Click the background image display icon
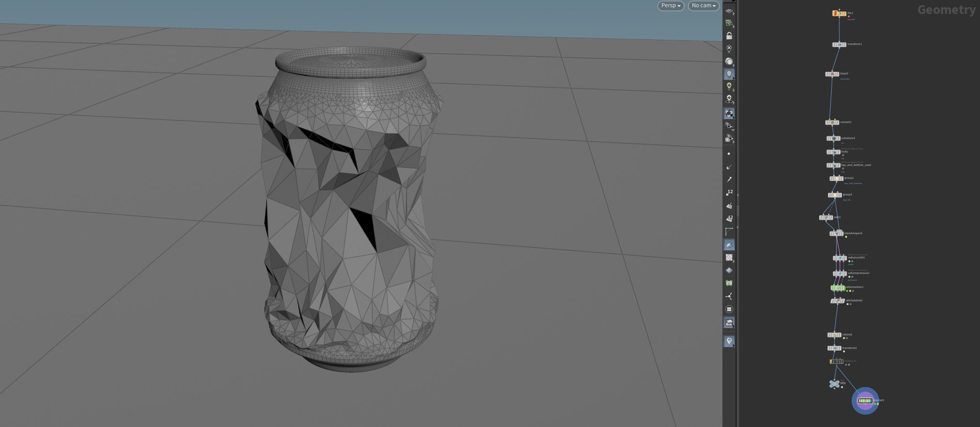 (x=729, y=323)
